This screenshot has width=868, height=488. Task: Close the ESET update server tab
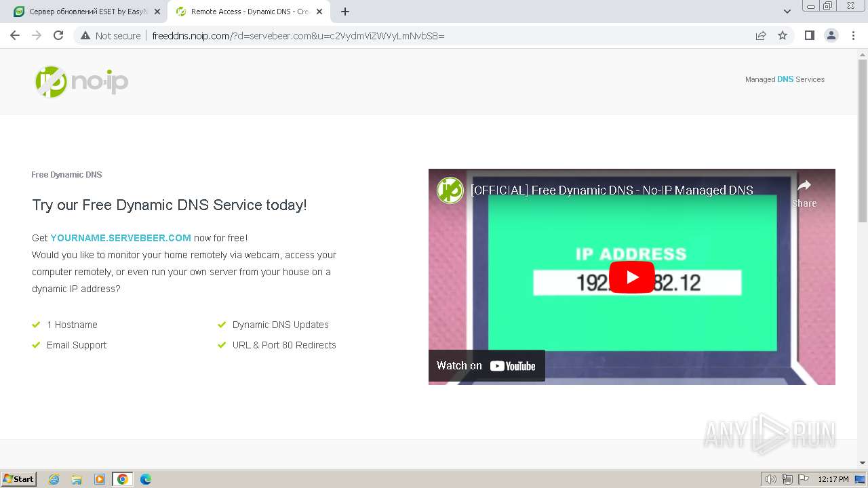coord(157,12)
